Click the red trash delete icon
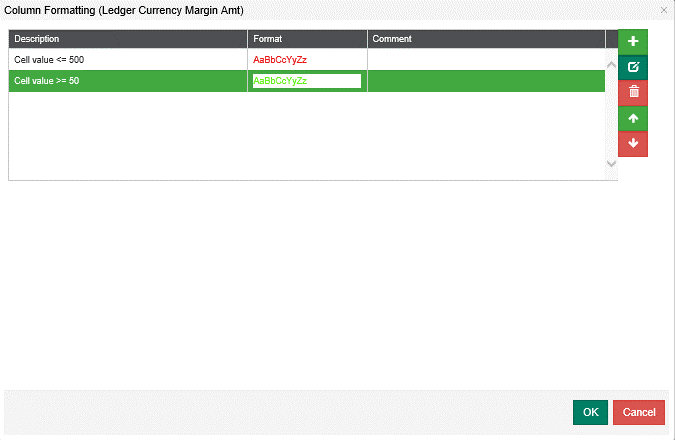The height and width of the screenshot is (440, 675). pos(633,93)
